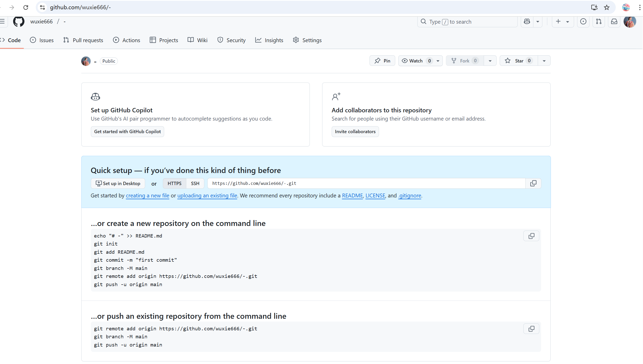Screen dimensions: 643x364
Task: Open the README link
Action: (352, 196)
